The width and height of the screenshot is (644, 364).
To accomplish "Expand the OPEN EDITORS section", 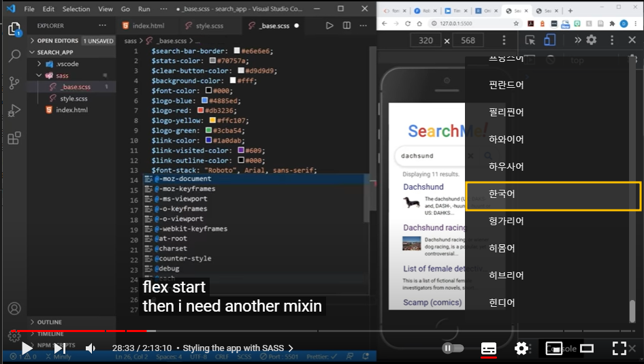I will point(57,41).
